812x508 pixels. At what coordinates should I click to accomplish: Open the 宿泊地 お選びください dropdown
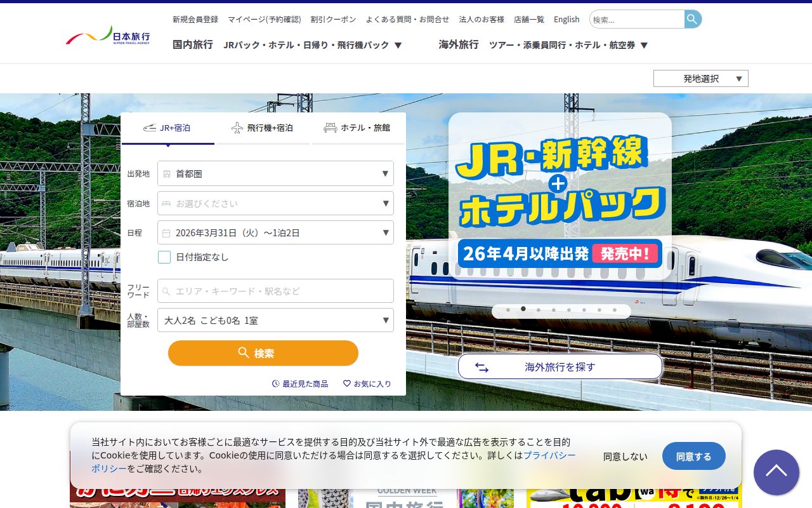[275, 203]
